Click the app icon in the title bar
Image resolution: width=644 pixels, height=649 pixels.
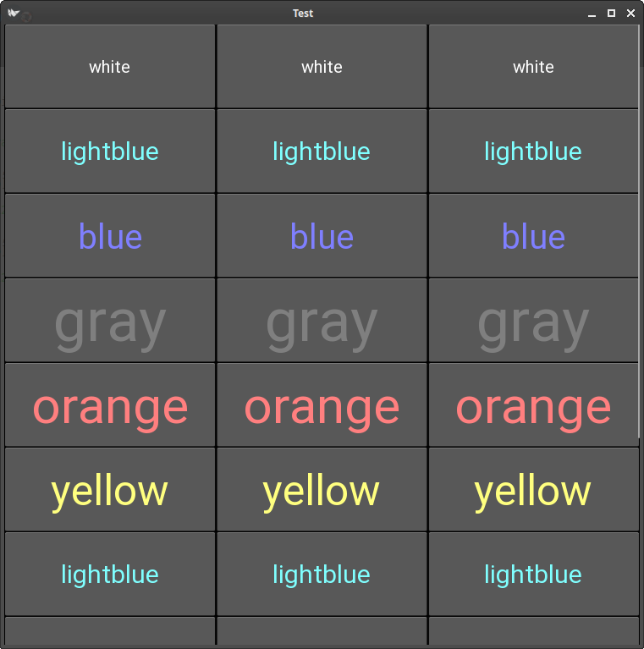[14, 13]
